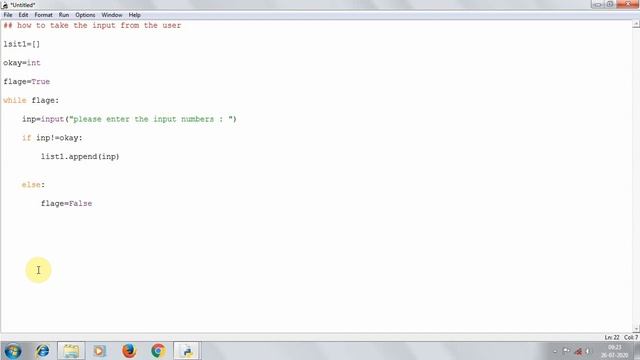Click the network tray icon
Image resolution: width=640 pixels, height=360 pixels.
point(578,351)
